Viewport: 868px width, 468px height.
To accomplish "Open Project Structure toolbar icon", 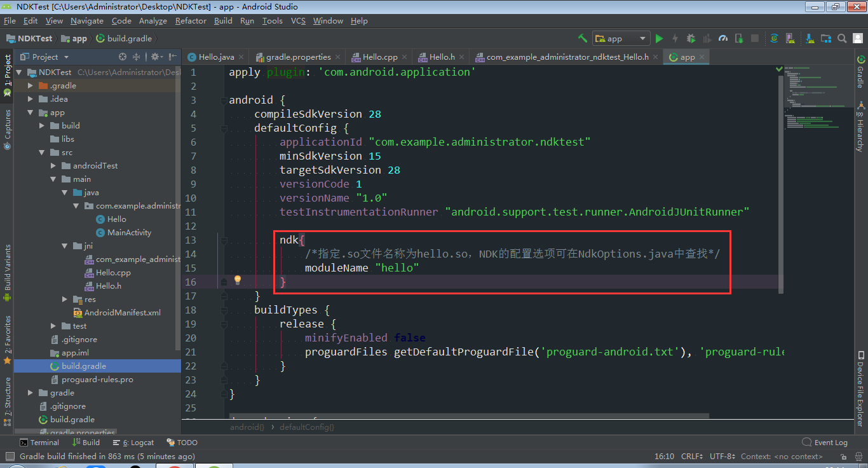I will tap(825, 38).
